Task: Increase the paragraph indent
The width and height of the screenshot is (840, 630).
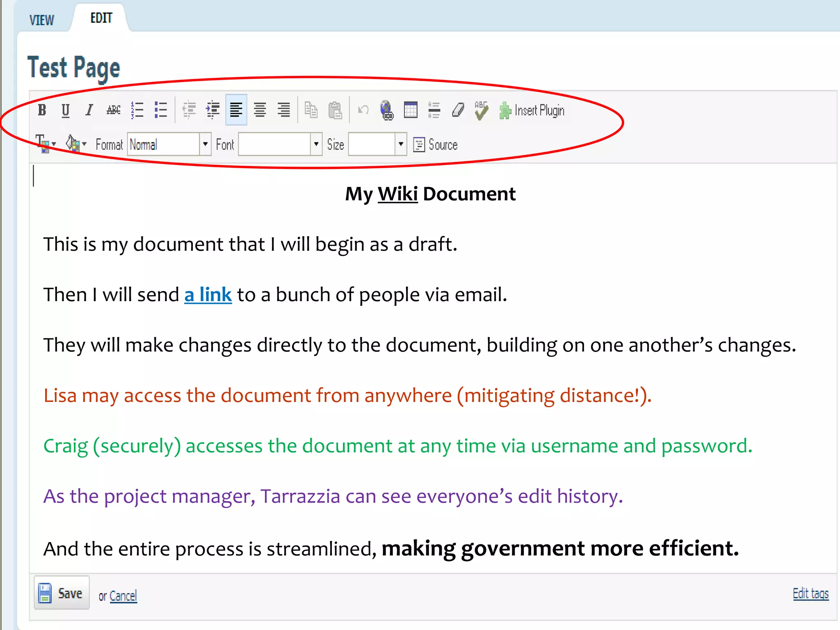Action: (213, 110)
